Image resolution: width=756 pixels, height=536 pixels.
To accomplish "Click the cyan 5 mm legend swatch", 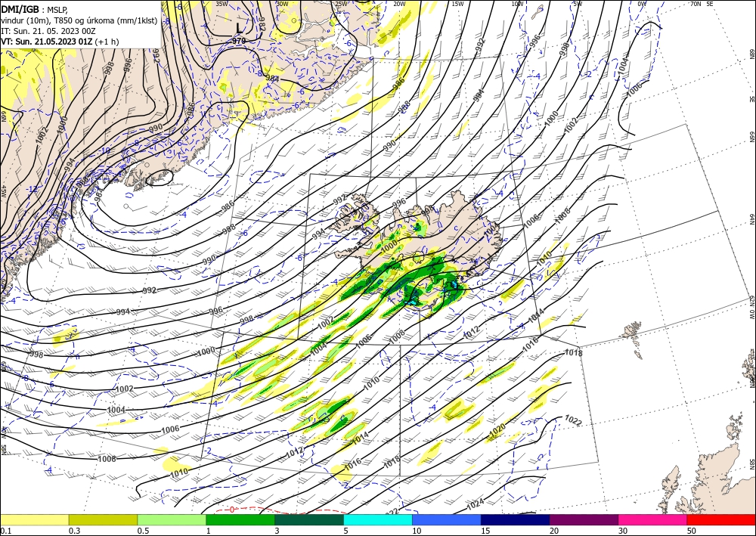I will click(378, 519).
